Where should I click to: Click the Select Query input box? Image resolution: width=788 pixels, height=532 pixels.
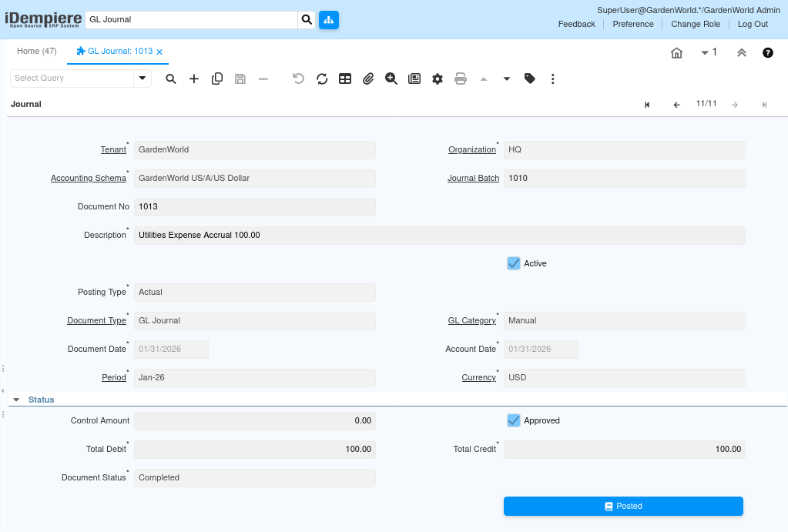72,78
